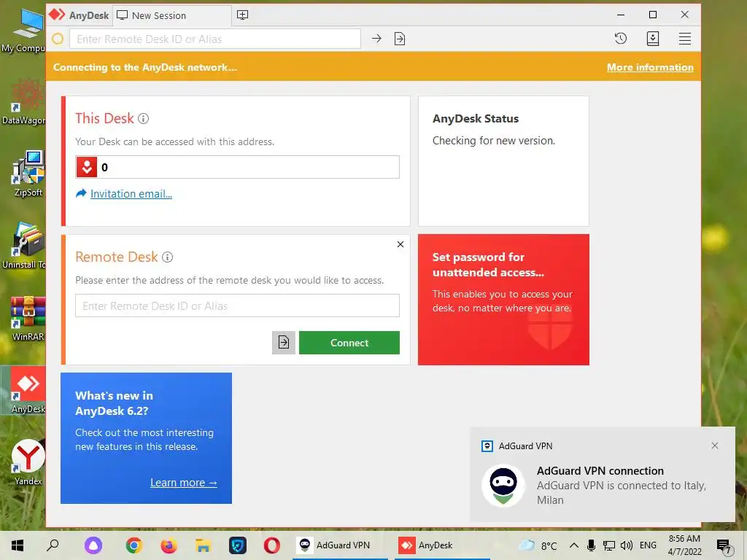Click the purple Cortana-style taskbar icon
The image size is (747, 560).
[x=93, y=545]
